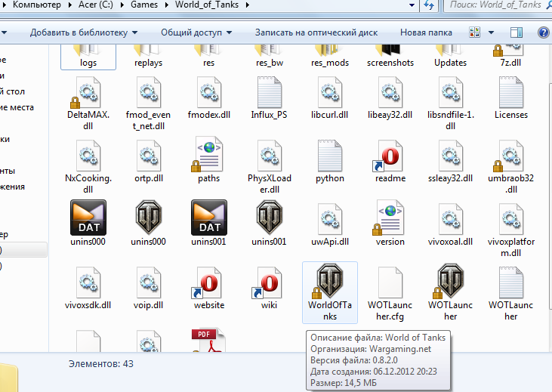Click the vertical scrollbar of file list

click(x=549, y=197)
